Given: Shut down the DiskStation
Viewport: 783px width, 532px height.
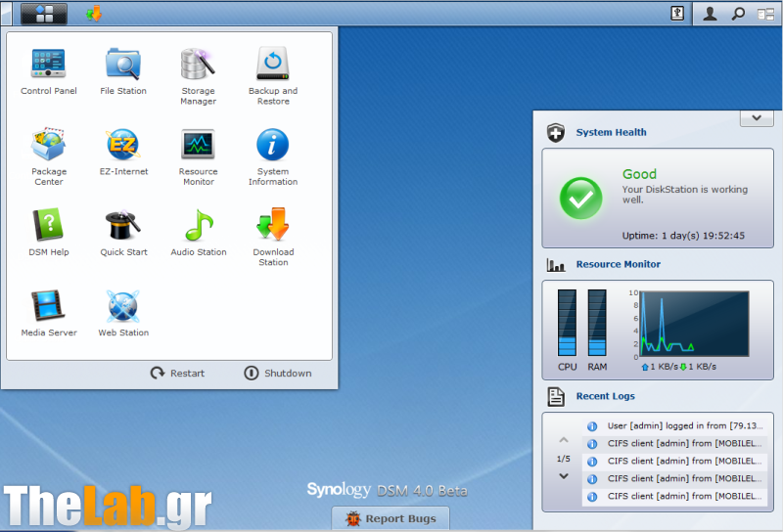Looking at the screenshot, I should (x=278, y=373).
